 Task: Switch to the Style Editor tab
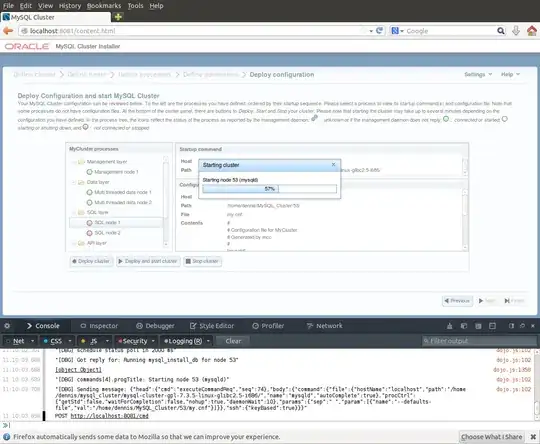[212, 326]
